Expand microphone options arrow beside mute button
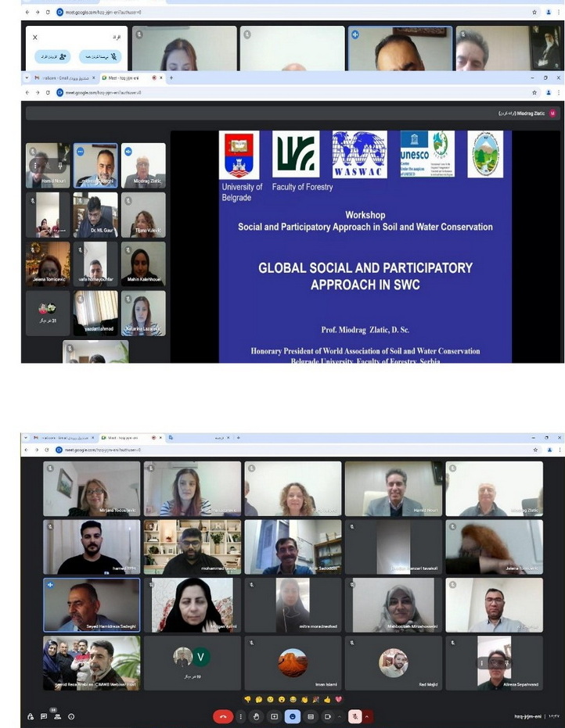This screenshot has height=728, width=565. pyautogui.click(x=366, y=716)
